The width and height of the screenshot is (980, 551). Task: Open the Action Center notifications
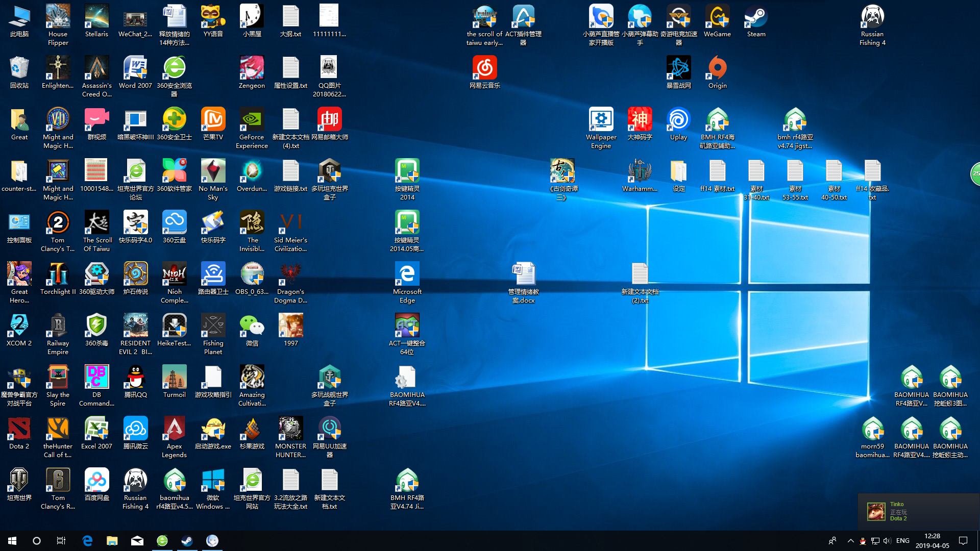963,541
